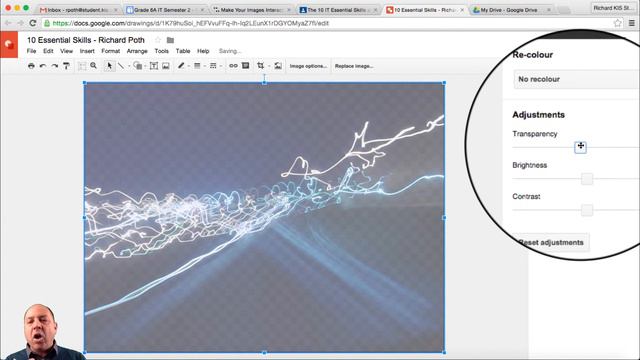Star the drawing next to title
Image resolution: width=640 pixels, height=360 pixels.
158,40
